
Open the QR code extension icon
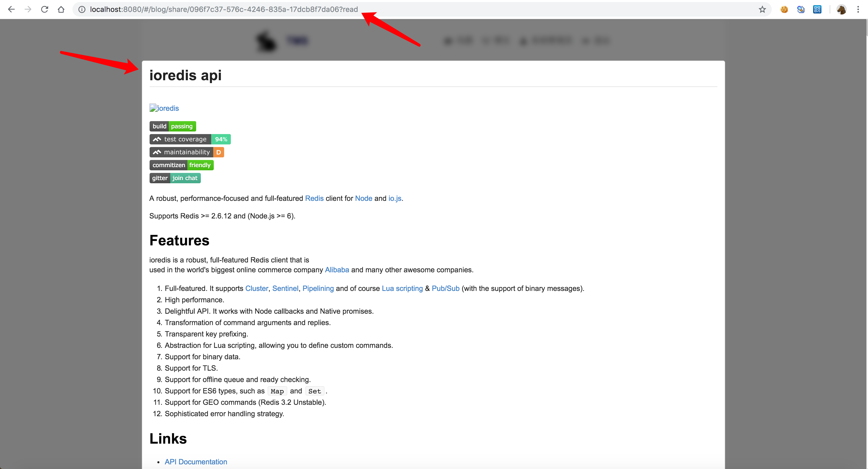817,9
